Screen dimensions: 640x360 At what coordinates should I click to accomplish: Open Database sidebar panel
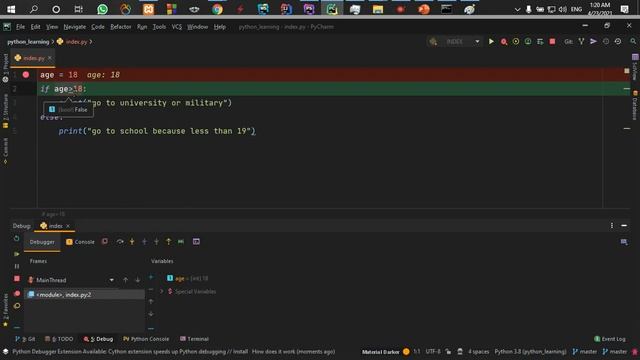click(635, 105)
